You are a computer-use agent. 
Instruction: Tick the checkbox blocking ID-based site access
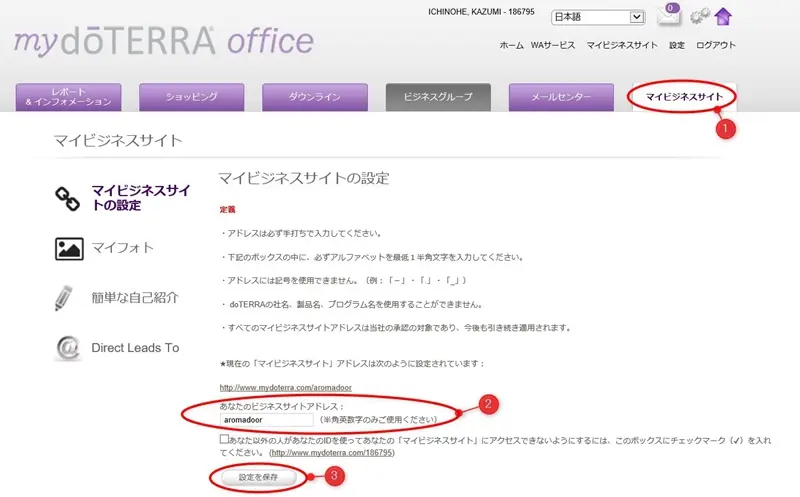[x=224, y=439]
